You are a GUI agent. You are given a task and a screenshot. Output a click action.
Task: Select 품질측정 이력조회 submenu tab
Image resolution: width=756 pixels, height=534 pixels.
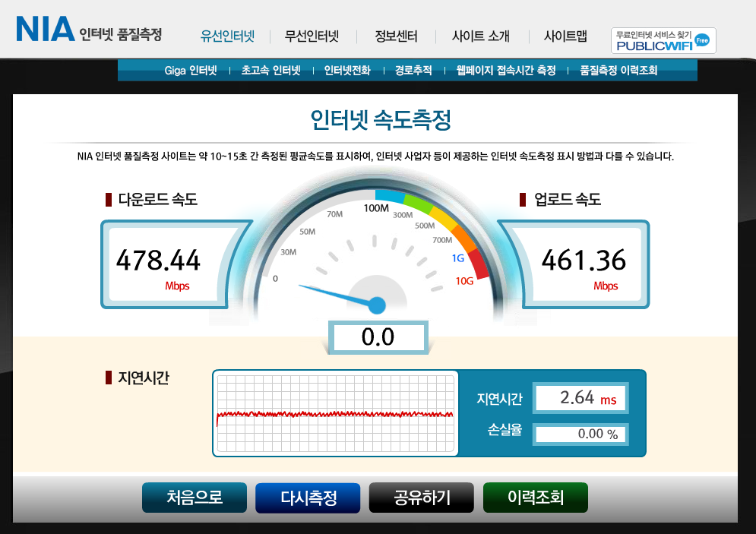(618, 71)
